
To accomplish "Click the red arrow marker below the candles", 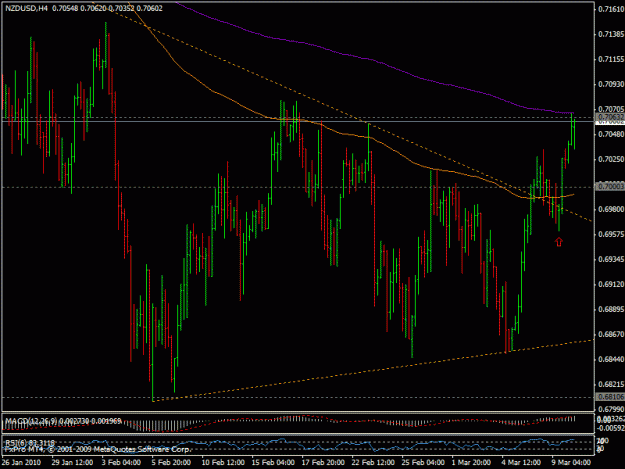I will point(559,241).
